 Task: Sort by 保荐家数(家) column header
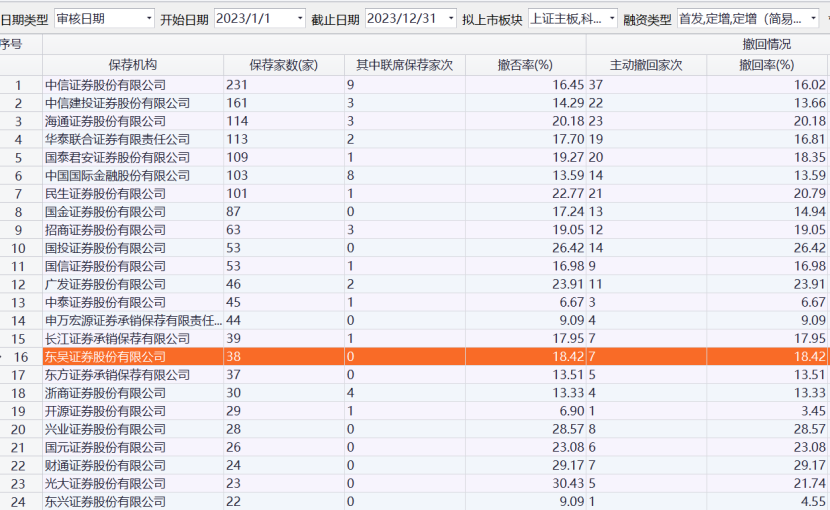[284, 65]
